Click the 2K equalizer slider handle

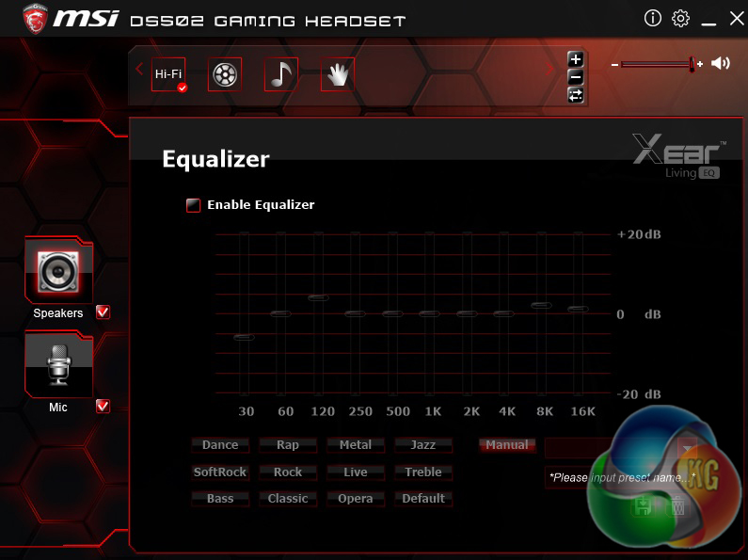[467, 313]
